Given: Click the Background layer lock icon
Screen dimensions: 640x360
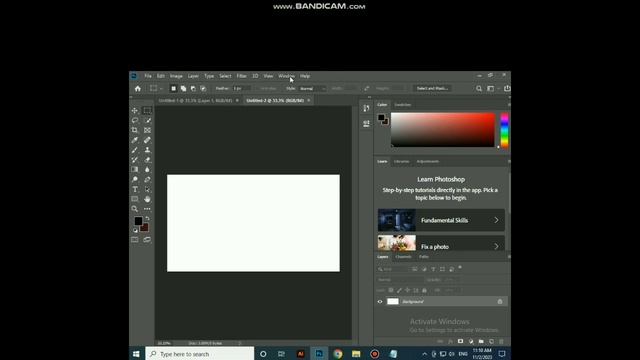Looking at the screenshot, I should click(500, 302).
